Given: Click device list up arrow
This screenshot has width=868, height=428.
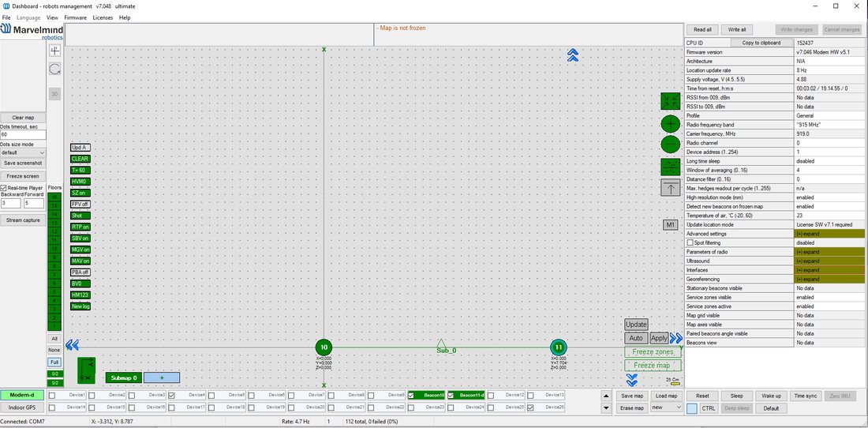Looking at the screenshot, I should [606, 396].
